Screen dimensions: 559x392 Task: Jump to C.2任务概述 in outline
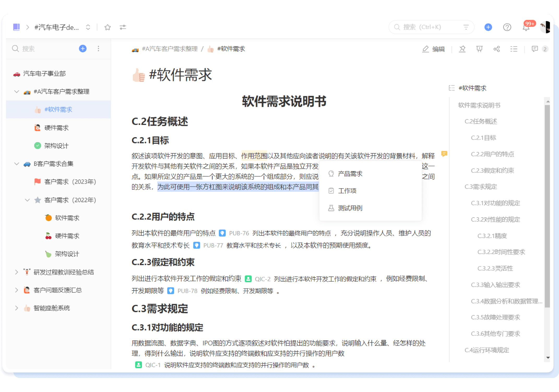coord(481,122)
